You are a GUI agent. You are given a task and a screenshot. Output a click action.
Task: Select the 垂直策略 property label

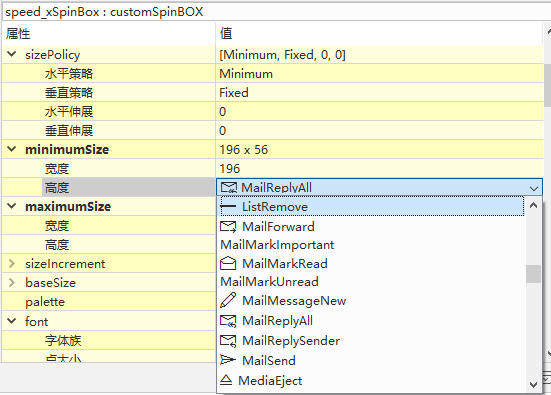point(69,93)
